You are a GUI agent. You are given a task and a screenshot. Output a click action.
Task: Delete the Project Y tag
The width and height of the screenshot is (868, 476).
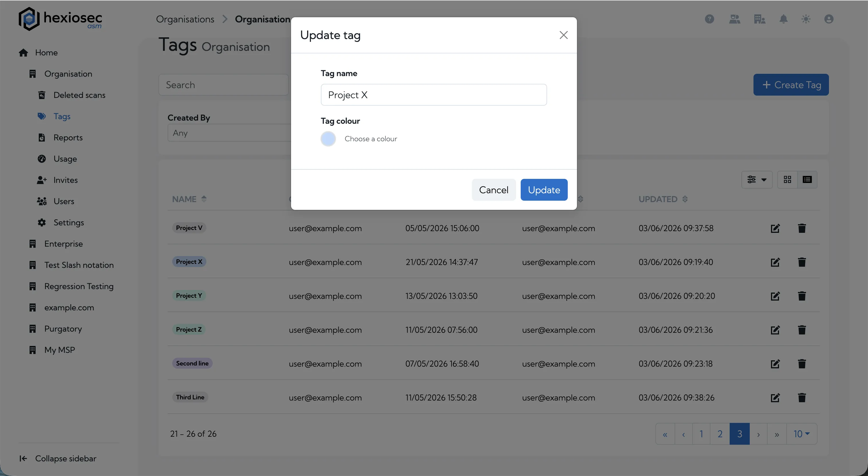(x=802, y=296)
